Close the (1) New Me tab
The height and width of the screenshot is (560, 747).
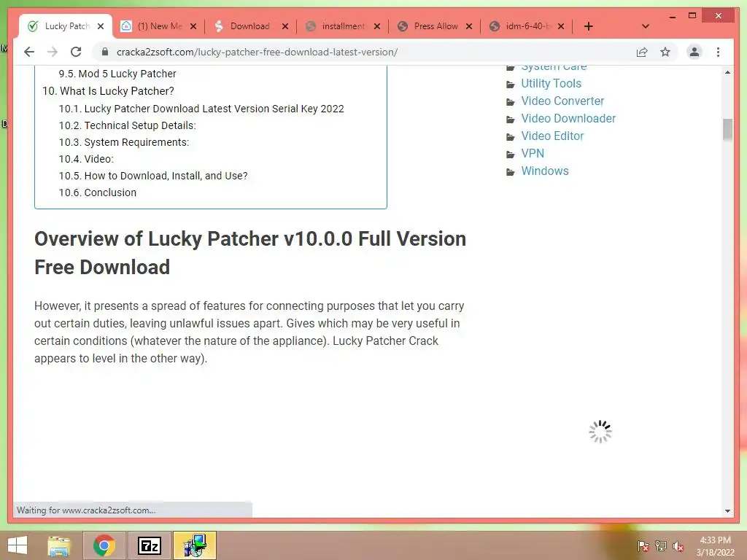coord(193,26)
